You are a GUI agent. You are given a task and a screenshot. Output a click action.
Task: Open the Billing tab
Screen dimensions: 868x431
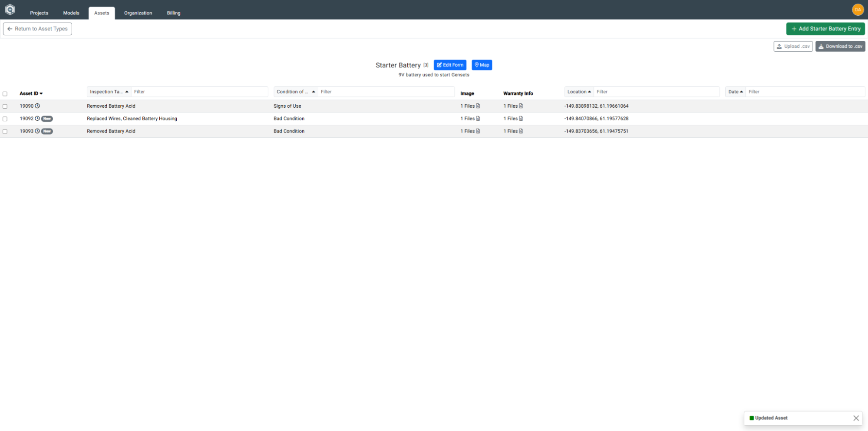pos(174,13)
